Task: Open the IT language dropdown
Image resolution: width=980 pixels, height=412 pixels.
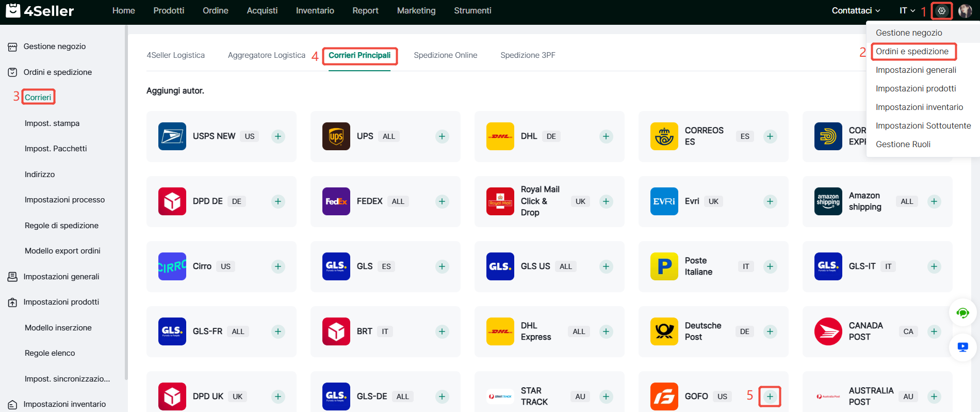Action: click(x=907, y=11)
